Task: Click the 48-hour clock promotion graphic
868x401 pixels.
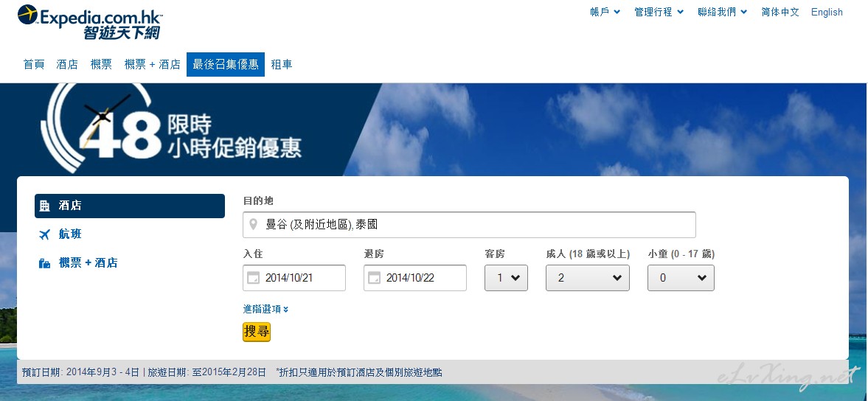Action: tap(100, 129)
